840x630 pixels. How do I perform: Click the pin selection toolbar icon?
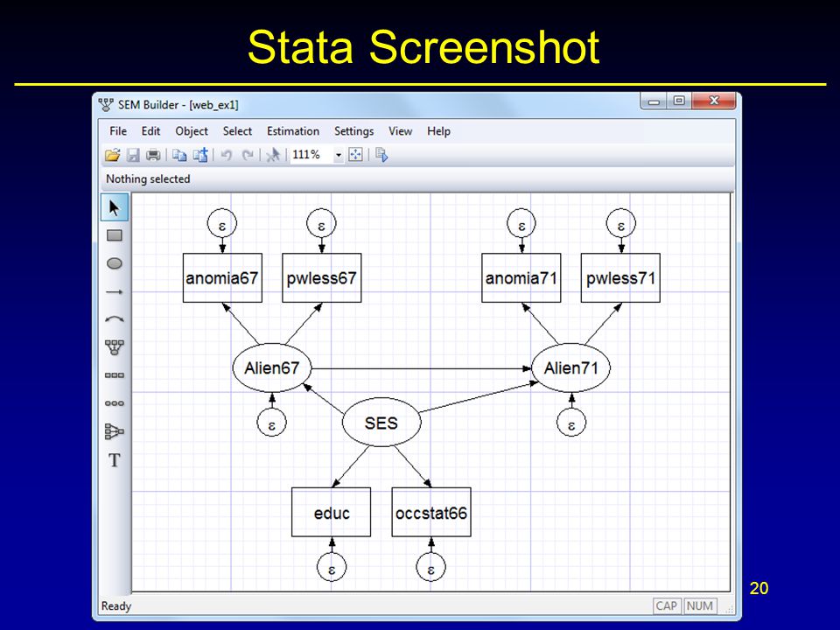point(273,156)
